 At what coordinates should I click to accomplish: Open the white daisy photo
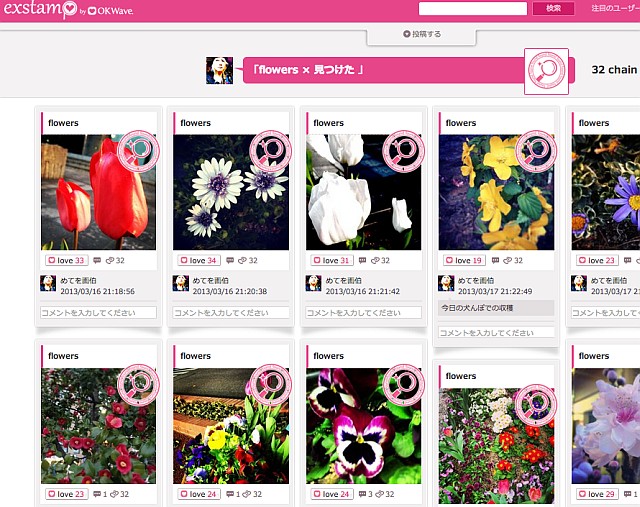(x=231, y=192)
